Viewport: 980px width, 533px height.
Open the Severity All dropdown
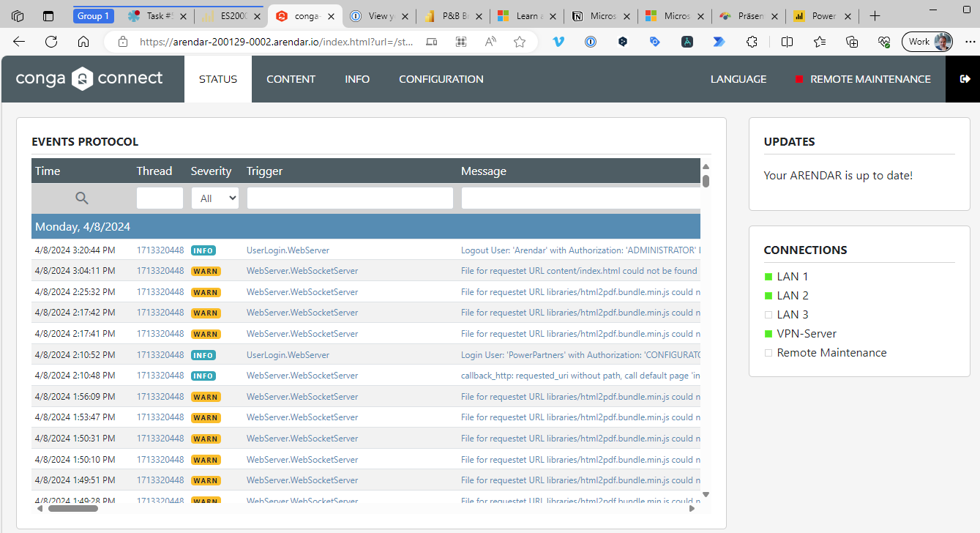(215, 198)
